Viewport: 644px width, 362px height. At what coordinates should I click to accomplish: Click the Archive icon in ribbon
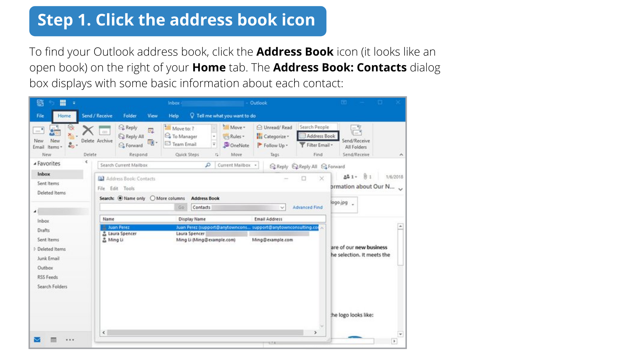point(105,131)
